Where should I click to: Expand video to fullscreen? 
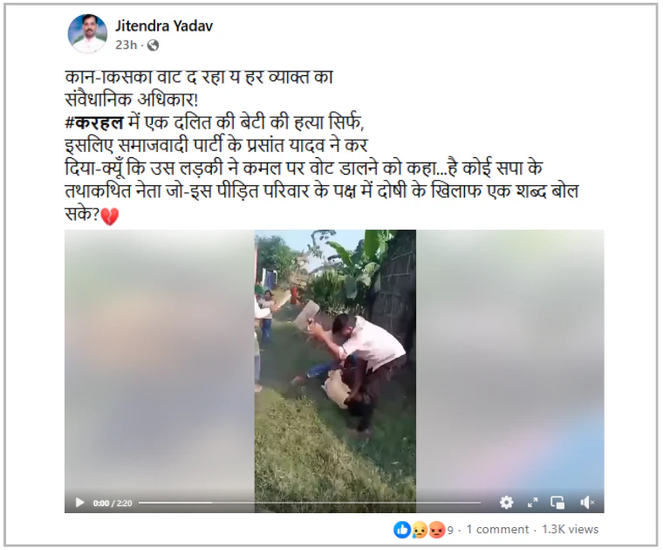coord(533,503)
